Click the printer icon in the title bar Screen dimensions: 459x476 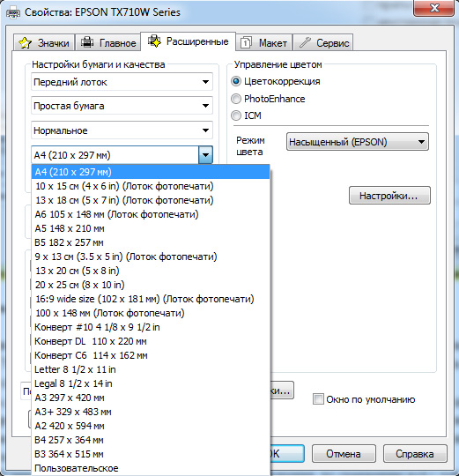[13, 12]
